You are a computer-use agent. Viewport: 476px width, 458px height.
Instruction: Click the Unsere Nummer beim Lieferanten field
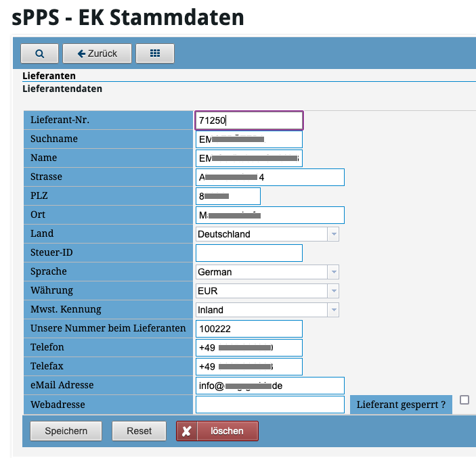click(x=248, y=329)
